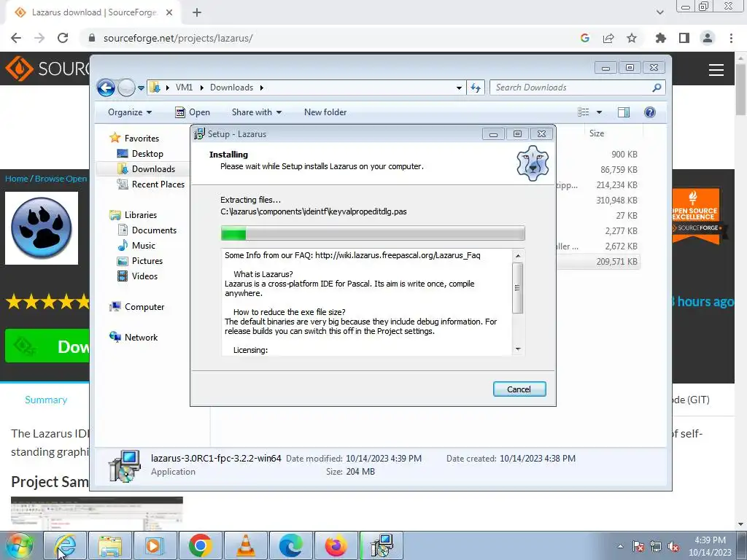Image resolution: width=747 pixels, height=560 pixels.
Task: Click the Lazarus paw project logo
Action: pos(42,228)
